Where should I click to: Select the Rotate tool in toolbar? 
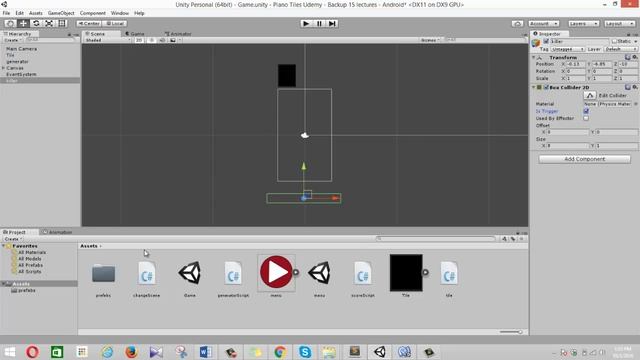coord(36,23)
